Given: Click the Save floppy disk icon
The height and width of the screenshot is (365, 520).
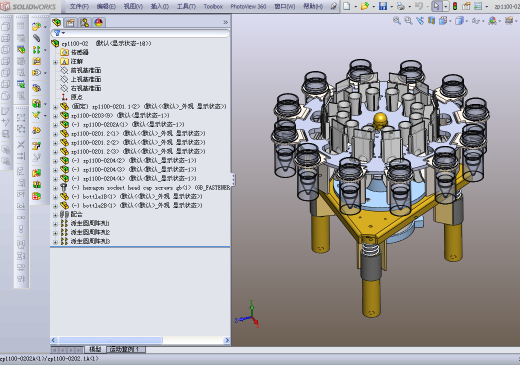Looking at the screenshot, I should coord(383,6).
